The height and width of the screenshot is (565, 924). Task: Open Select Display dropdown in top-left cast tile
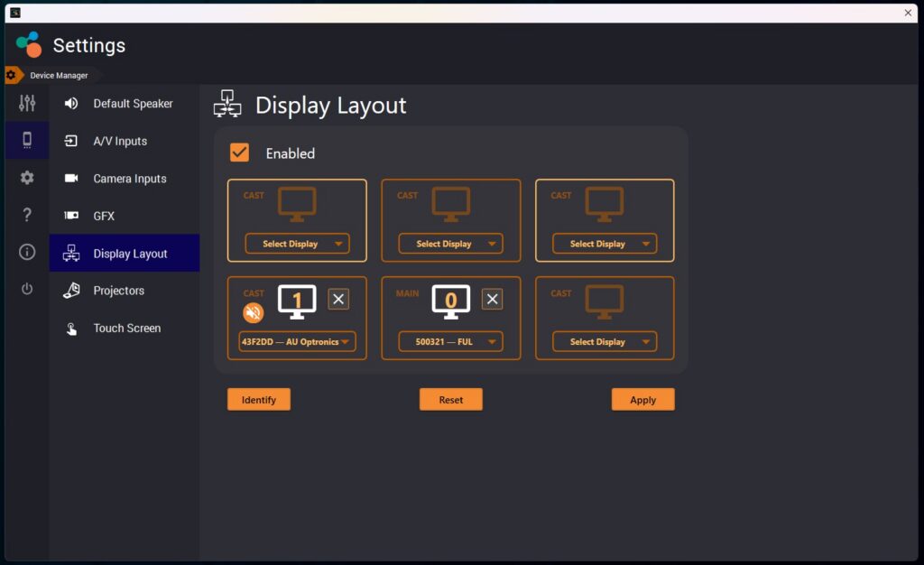pyautogui.click(x=297, y=244)
